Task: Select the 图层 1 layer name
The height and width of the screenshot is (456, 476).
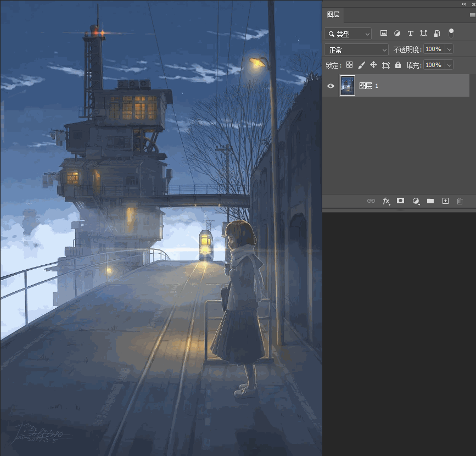Action: pyautogui.click(x=368, y=86)
